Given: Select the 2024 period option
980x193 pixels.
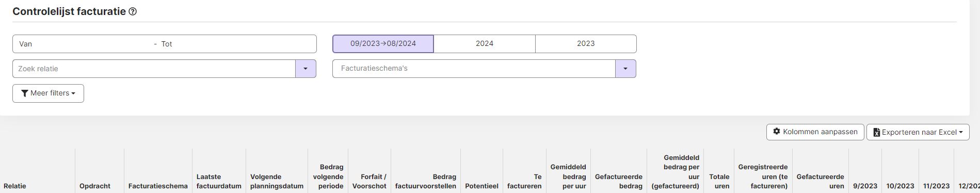Looking at the screenshot, I should (485, 44).
